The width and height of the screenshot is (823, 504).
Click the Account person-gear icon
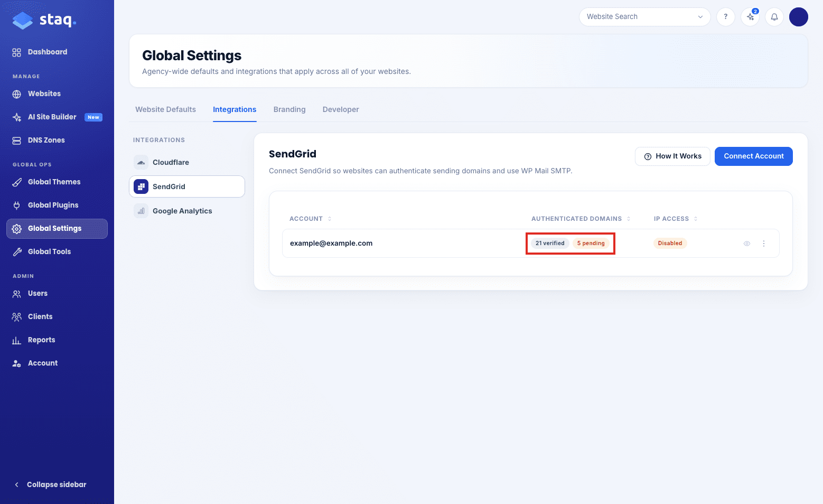17,363
